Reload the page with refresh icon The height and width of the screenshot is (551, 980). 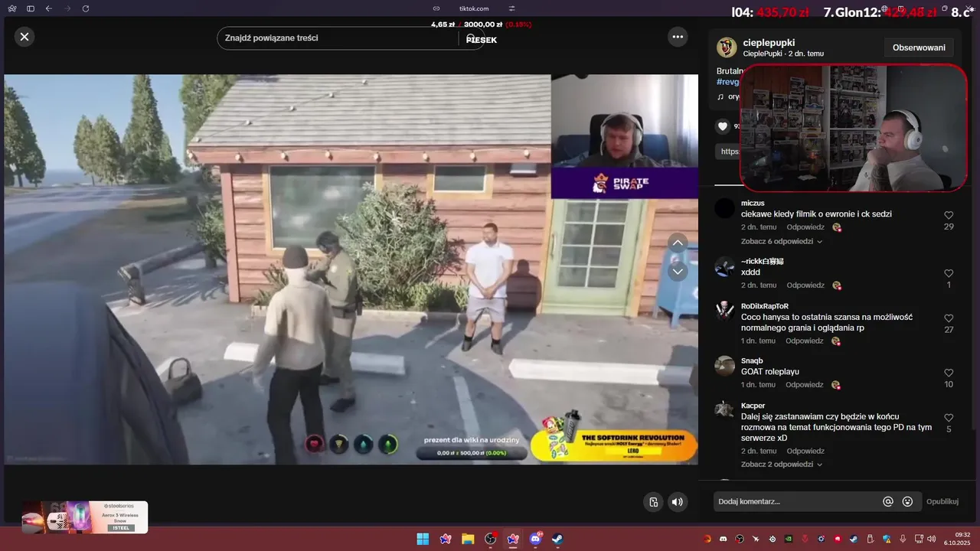tap(86, 8)
